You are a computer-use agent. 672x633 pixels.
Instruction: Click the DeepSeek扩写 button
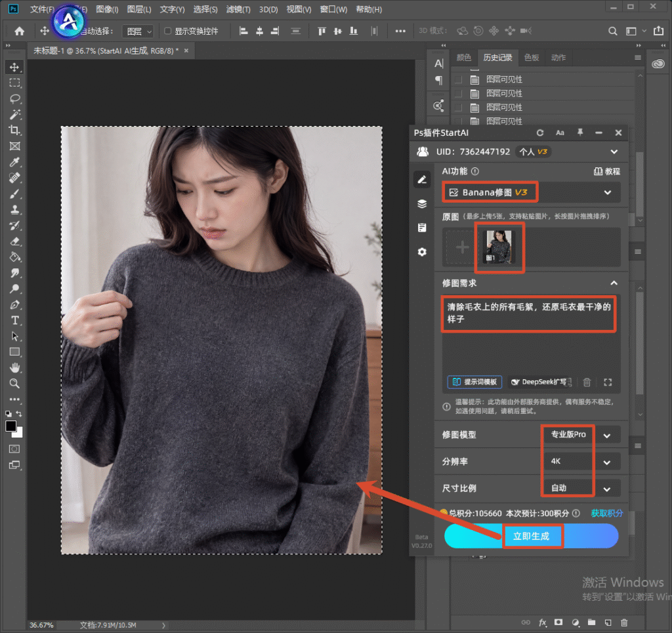(541, 382)
